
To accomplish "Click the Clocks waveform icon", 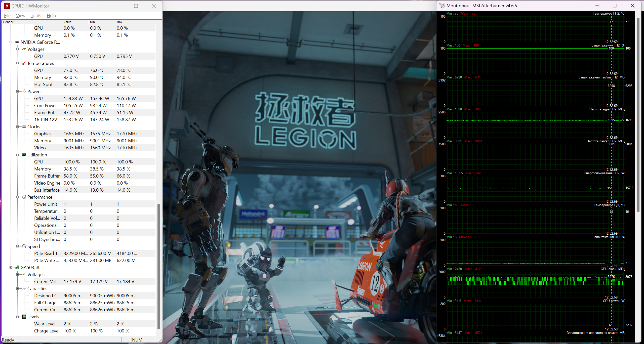I will [x=24, y=126].
